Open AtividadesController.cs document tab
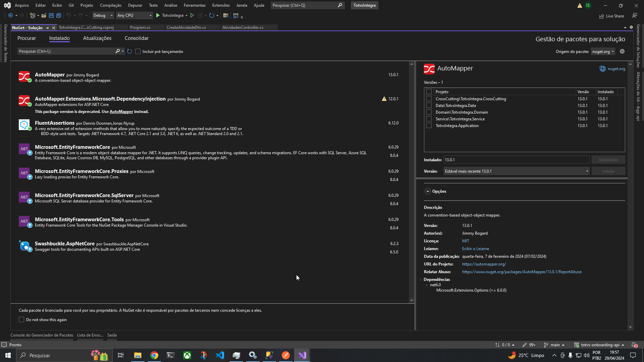The image size is (644, 362). click(243, 27)
